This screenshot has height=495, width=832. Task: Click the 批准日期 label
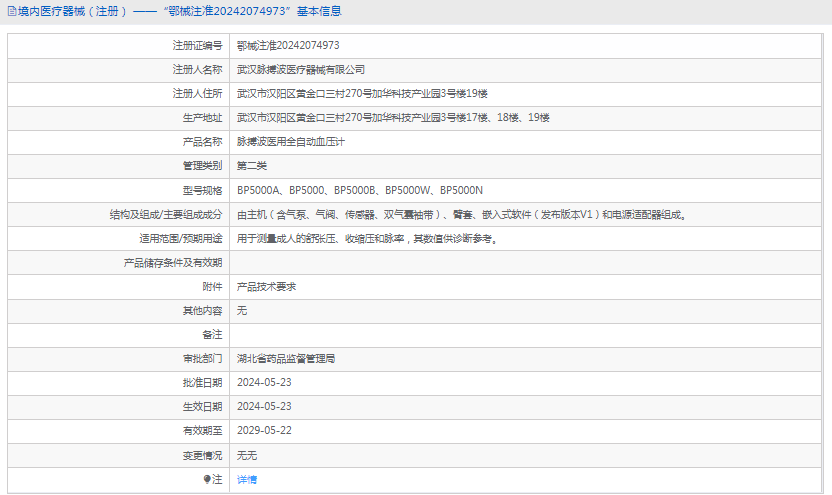tap(203, 383)
